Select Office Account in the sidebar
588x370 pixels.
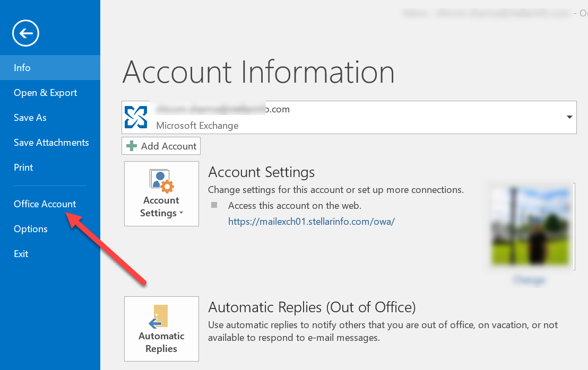(x=45, y=204)
